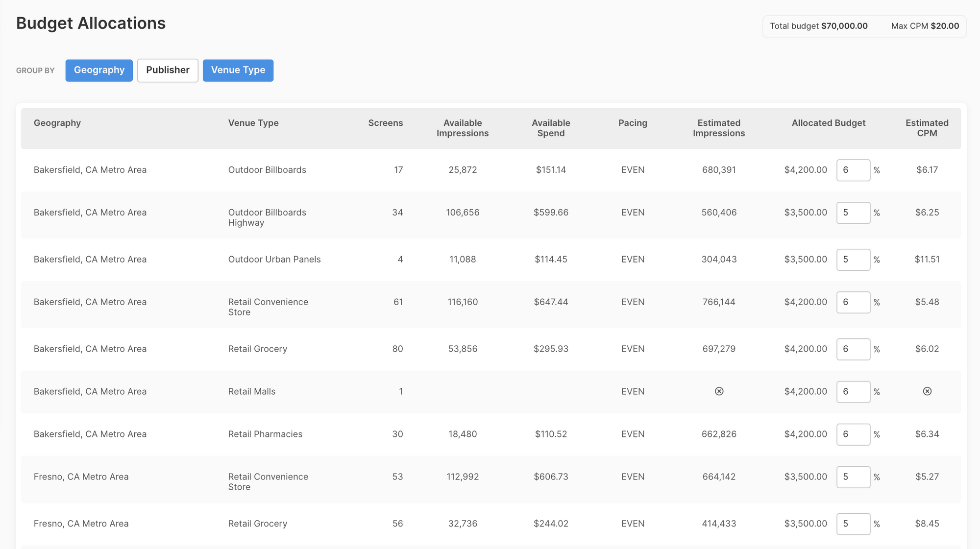
Task: Edit the percent field for Fresno Retail Grocery
Action: (853, 524)
